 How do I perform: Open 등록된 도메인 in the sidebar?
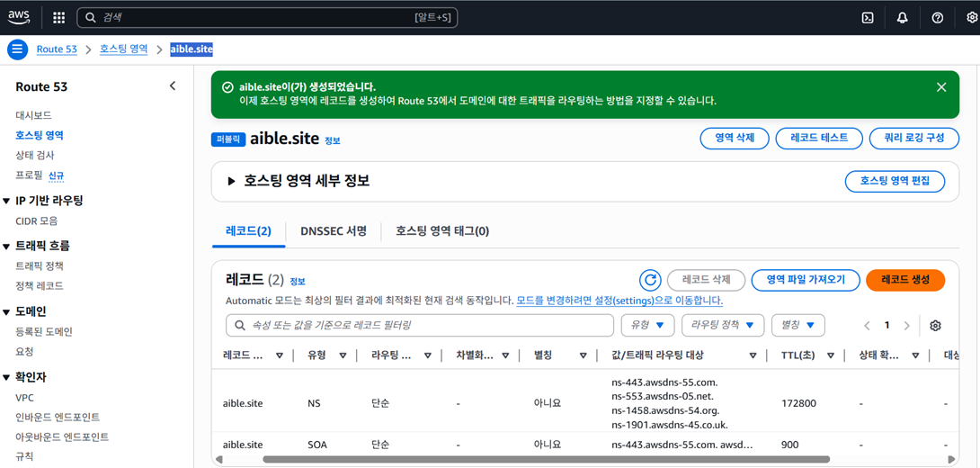pyautogui.click(x=44, y=331)
